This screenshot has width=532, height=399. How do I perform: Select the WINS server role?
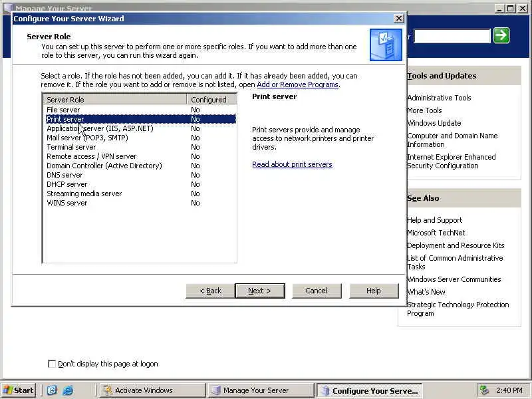click(140, 203)
